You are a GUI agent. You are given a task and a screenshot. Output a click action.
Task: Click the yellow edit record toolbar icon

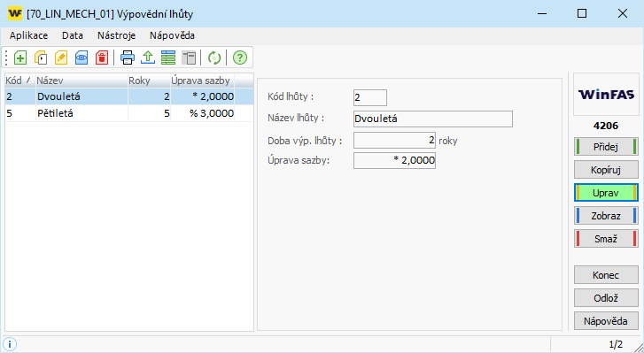pos(61,58)
